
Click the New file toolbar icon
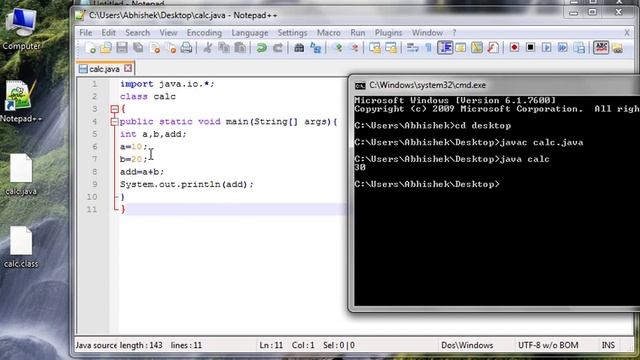90,48
